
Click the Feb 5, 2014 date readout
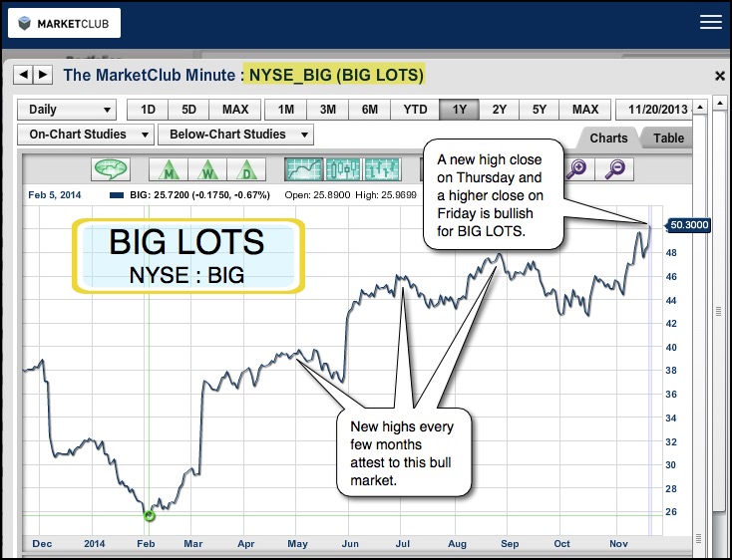[55, 195]
